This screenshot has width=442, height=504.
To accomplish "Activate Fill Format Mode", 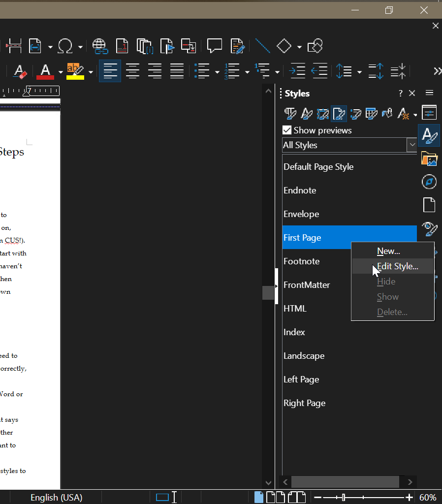I will coord(387,114).
